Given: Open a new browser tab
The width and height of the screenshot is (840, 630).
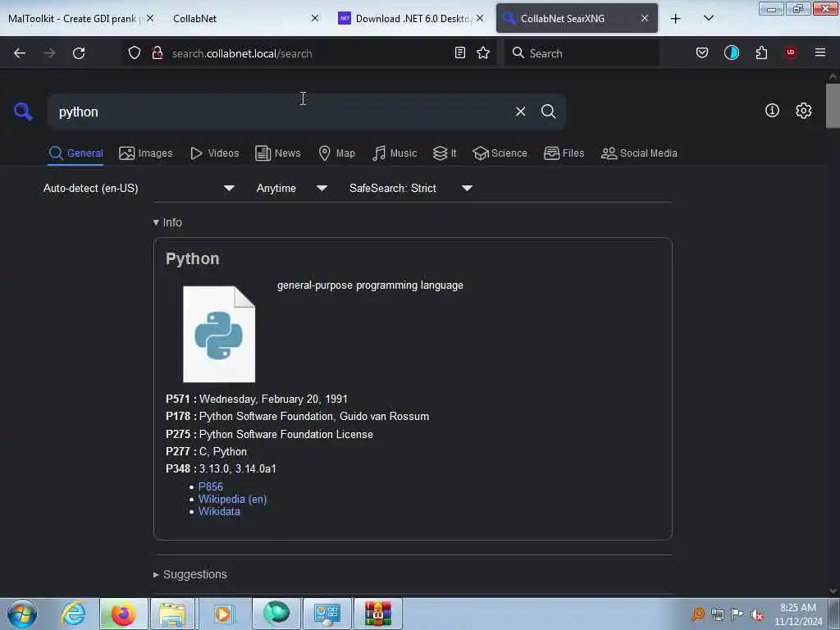Looking at the screenshot, I should click(676, 19).
